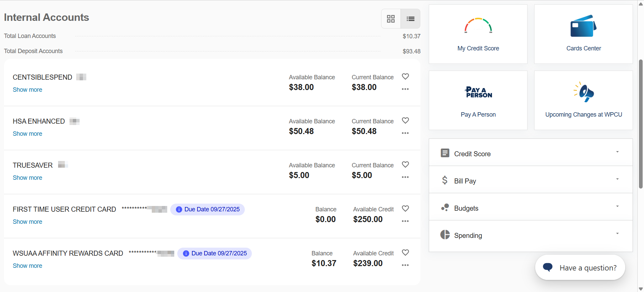The width and height of the screenshot is (644, 292).
Task: Expand the Credit Score panel arrow
Action: 617,152
